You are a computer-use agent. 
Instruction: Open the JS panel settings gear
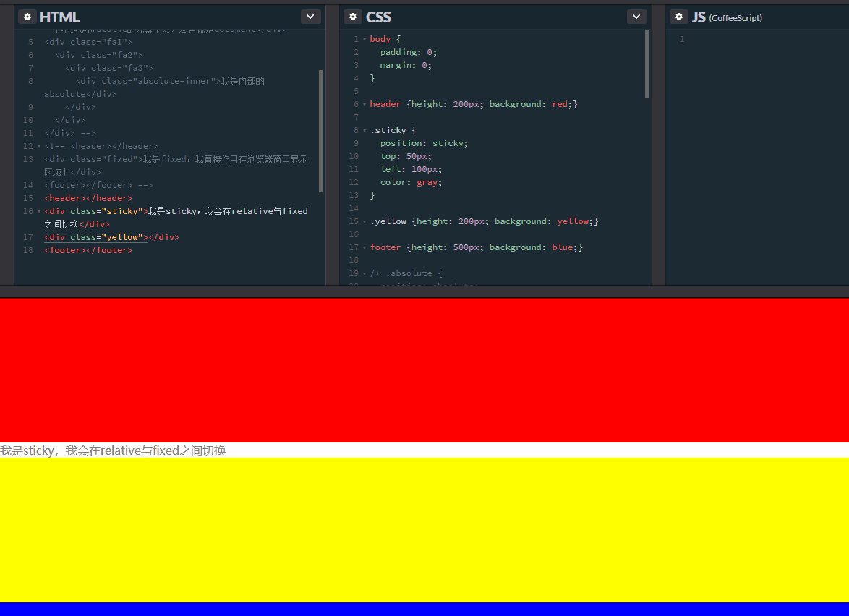(x=678, y=17)
